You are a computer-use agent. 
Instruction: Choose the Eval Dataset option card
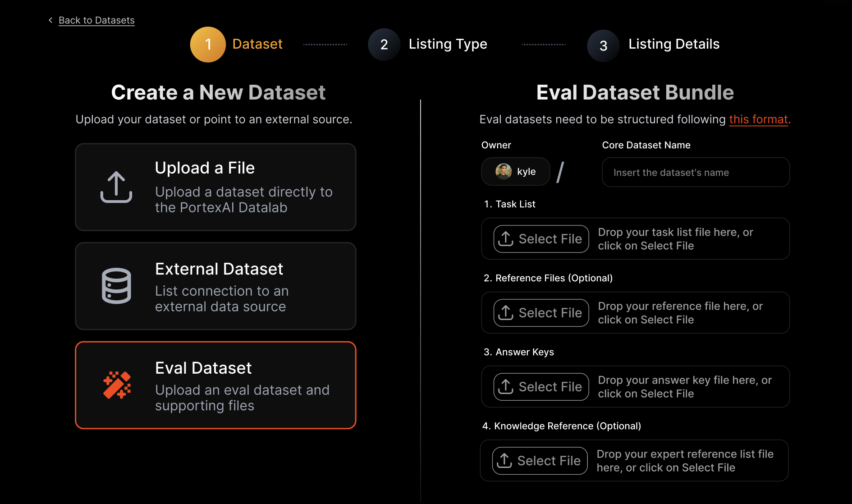(x=215, y=385)
